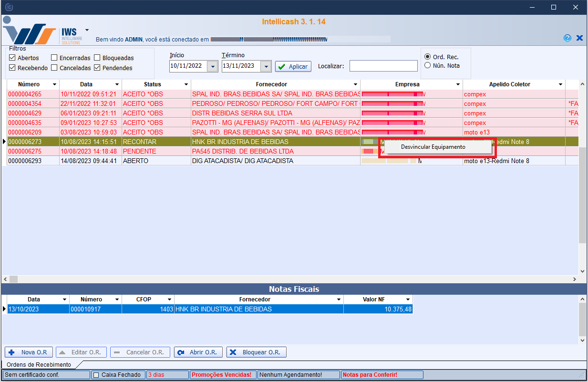Toggle the Caixa Fechado checkbox

[x=96, y=375]
